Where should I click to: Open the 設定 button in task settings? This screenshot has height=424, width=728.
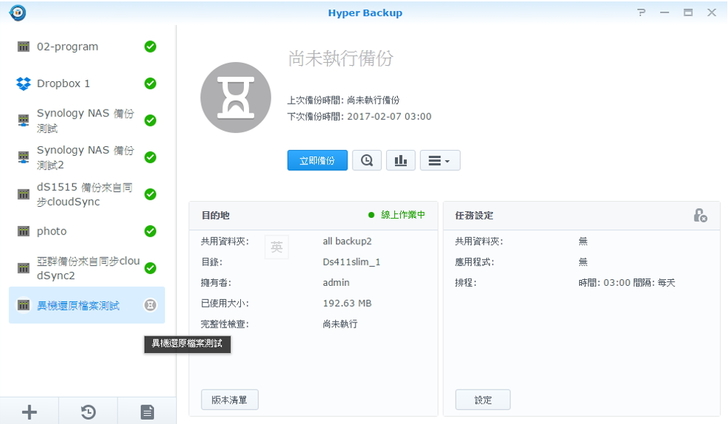483,399
